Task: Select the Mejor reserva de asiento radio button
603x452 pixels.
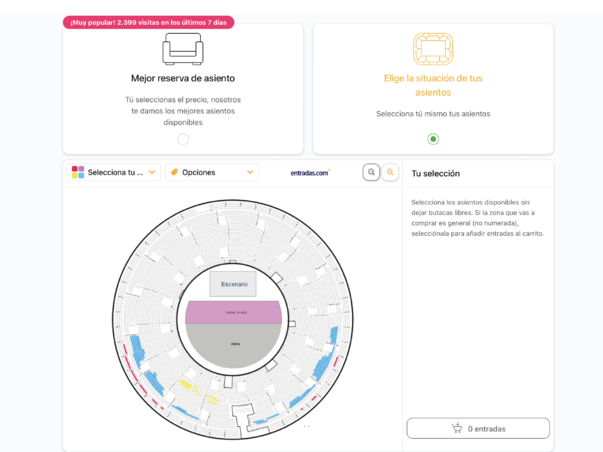Action: tap(183, 139)
